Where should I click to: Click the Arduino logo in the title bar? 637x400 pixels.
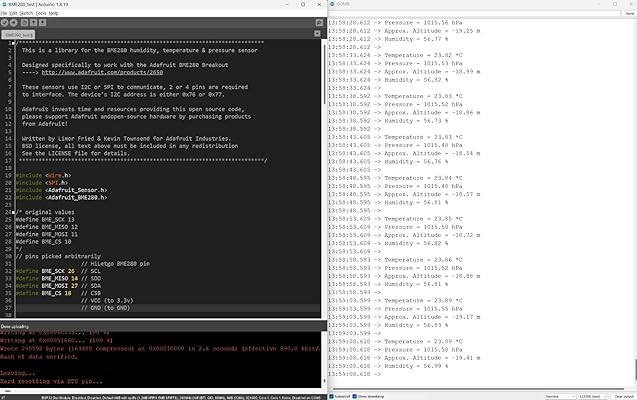tap(5, 5)
